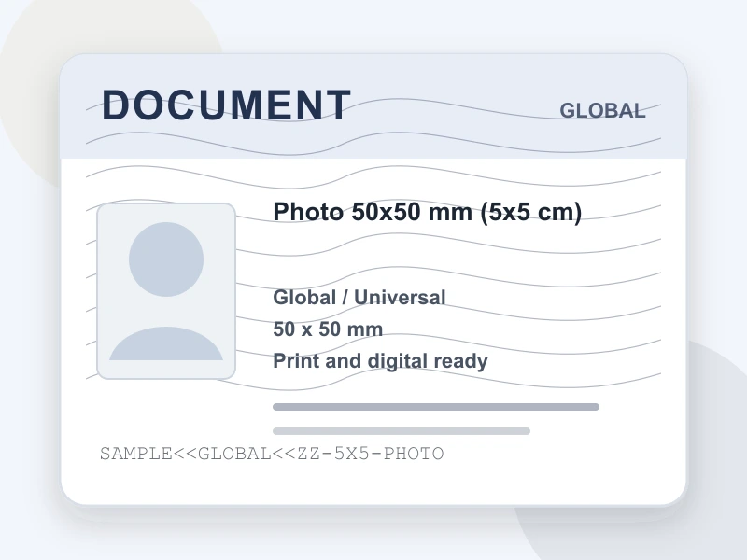This screenshot has width=747, height=560.
Task: Click the SAMPLE<<GLOBAL<<ZZ-5X5-PHOTO code line
Action: point(272,454)
